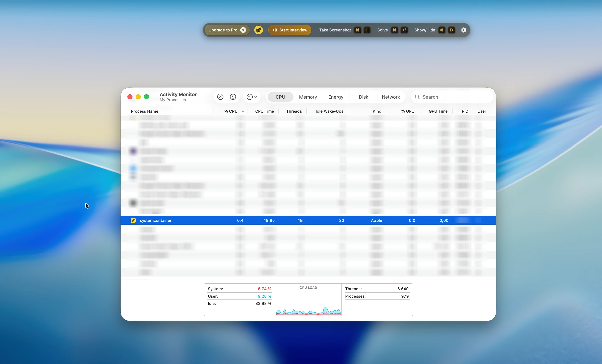Sort by GPU Time column header
This screenshot has height=364, width=602.
[438, 111]
